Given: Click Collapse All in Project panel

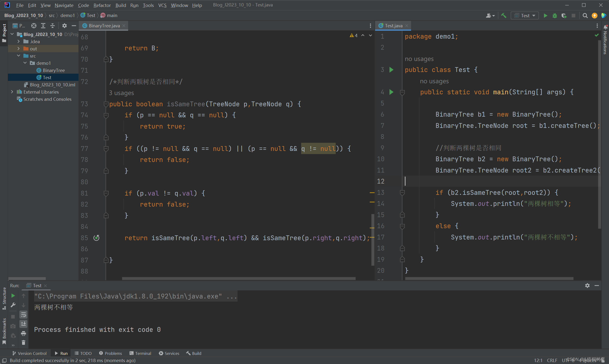Looking at the screenshot, I should pos(53,26).
